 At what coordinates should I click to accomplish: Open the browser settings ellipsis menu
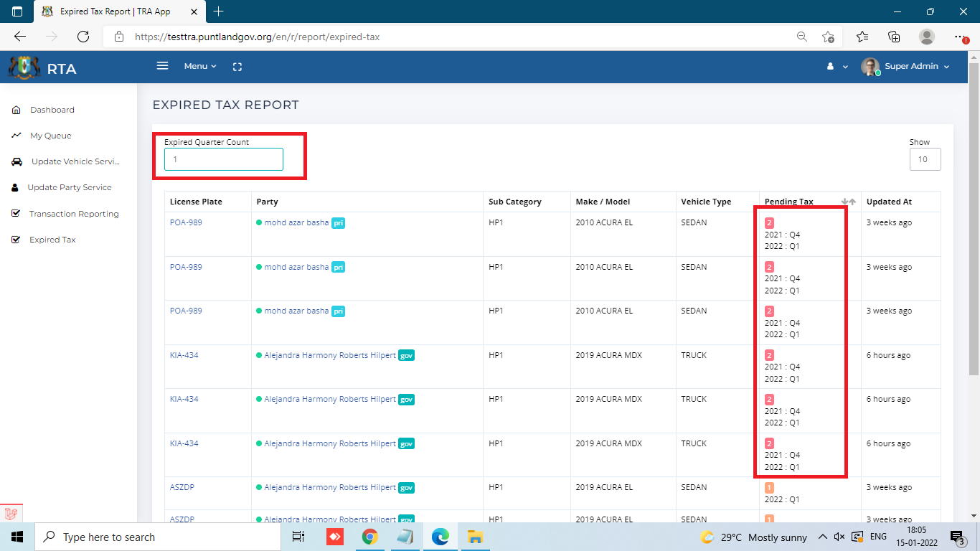(960, 37)
